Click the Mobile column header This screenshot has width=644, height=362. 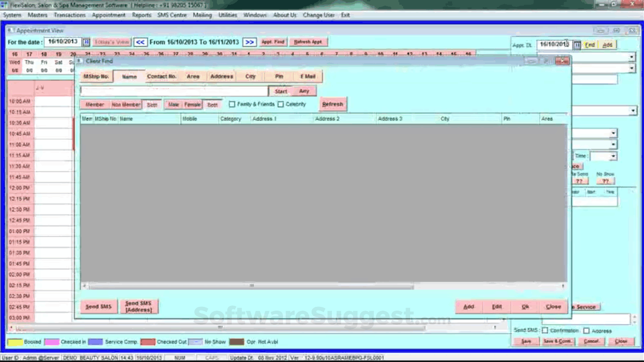coord(200,119)
